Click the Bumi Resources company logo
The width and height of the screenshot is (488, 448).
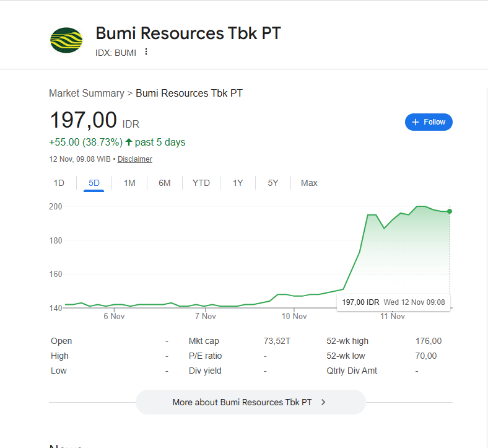click(66, 40)
